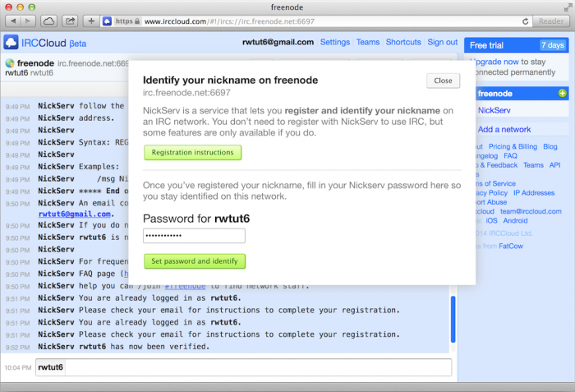Click the address bar URL field
This screenshot has height=392, width=575.
pos(315,21)
